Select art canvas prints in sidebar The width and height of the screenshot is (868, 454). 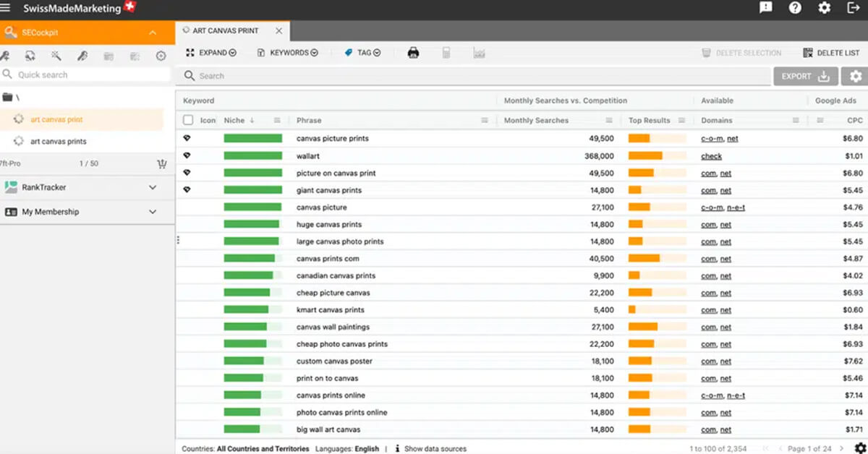(59, 142)
